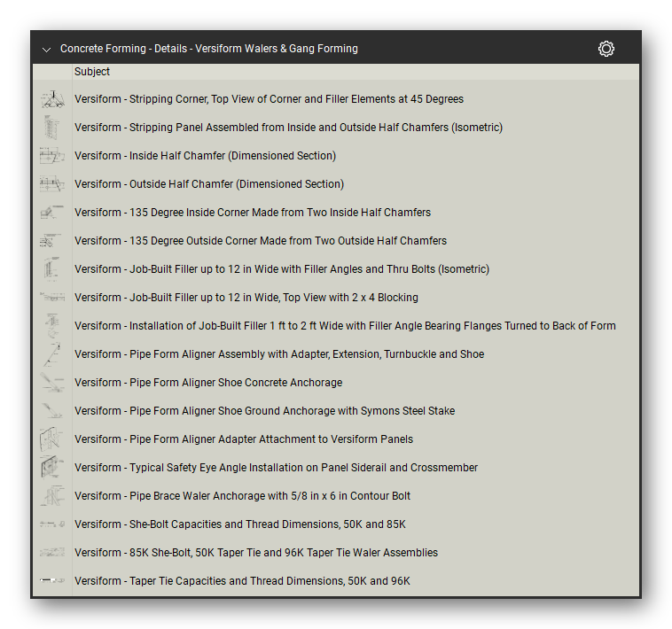Select 'Taper Tie Capacities and Thread Dimensions' text
The width and height of the screenshot is (672, 629).
pos(242,580)
